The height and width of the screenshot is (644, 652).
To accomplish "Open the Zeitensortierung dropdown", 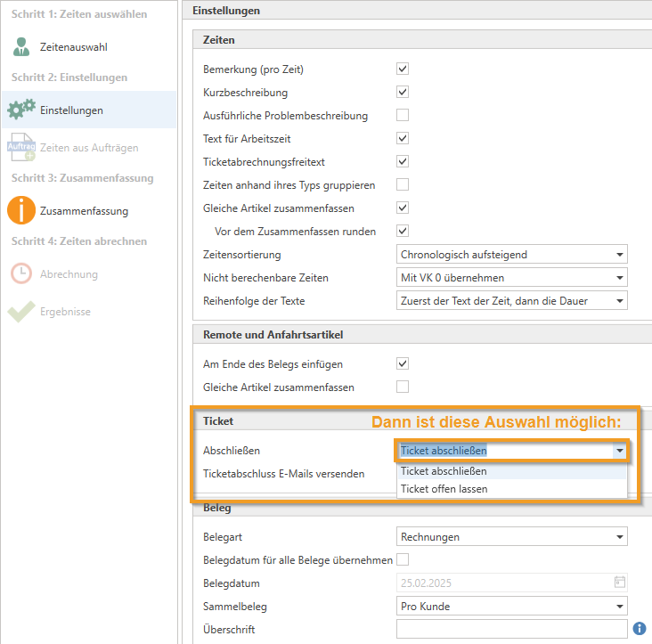I will [511, 255].
